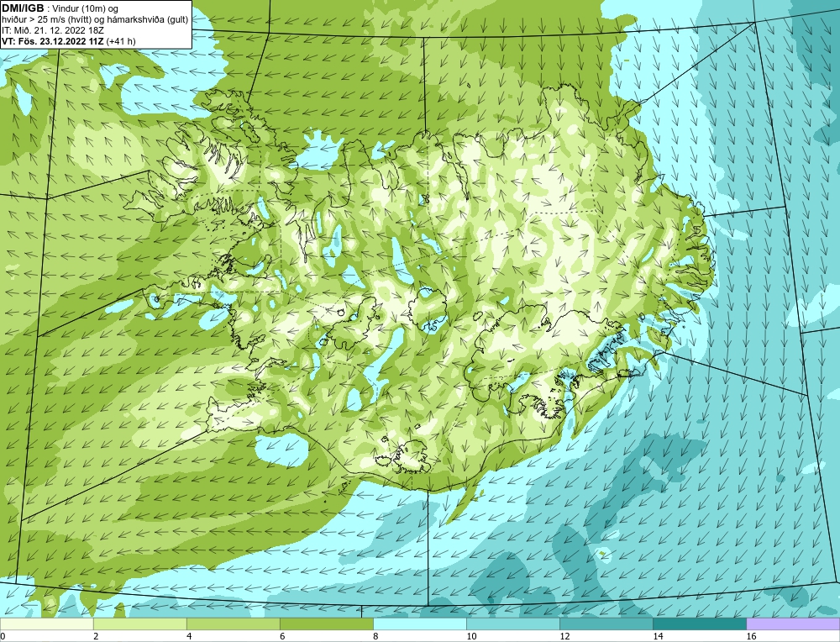Image resolution: width=840 pixels, height=642 pixels.
Task: Click the "DMI/IGB" title text
Action: (x=23, y=8)
